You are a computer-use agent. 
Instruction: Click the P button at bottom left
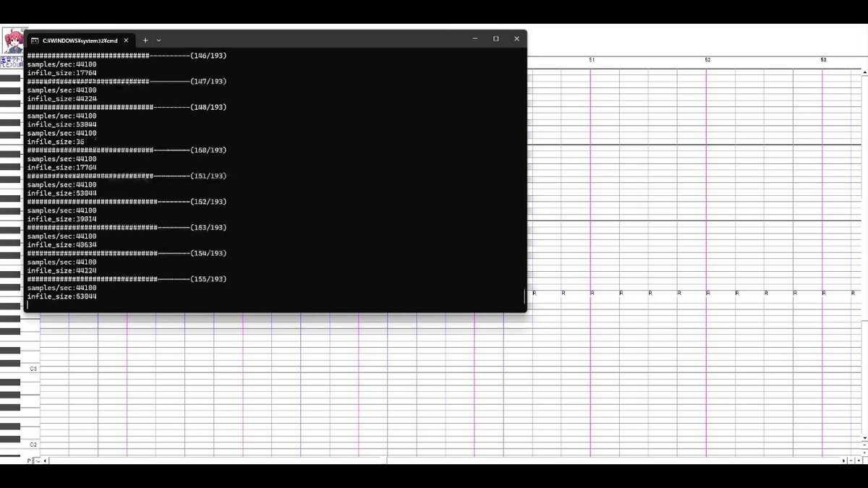[x=29, y=461]
